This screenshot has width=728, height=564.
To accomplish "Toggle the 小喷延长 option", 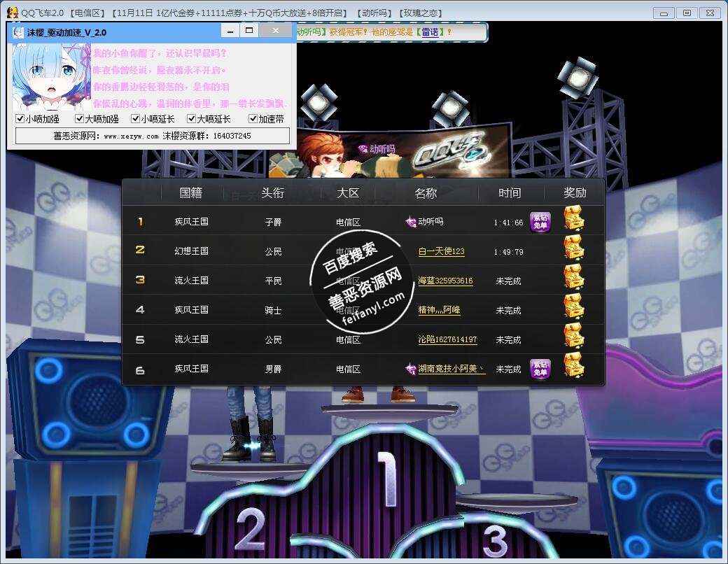I will [x=135, y=119].
